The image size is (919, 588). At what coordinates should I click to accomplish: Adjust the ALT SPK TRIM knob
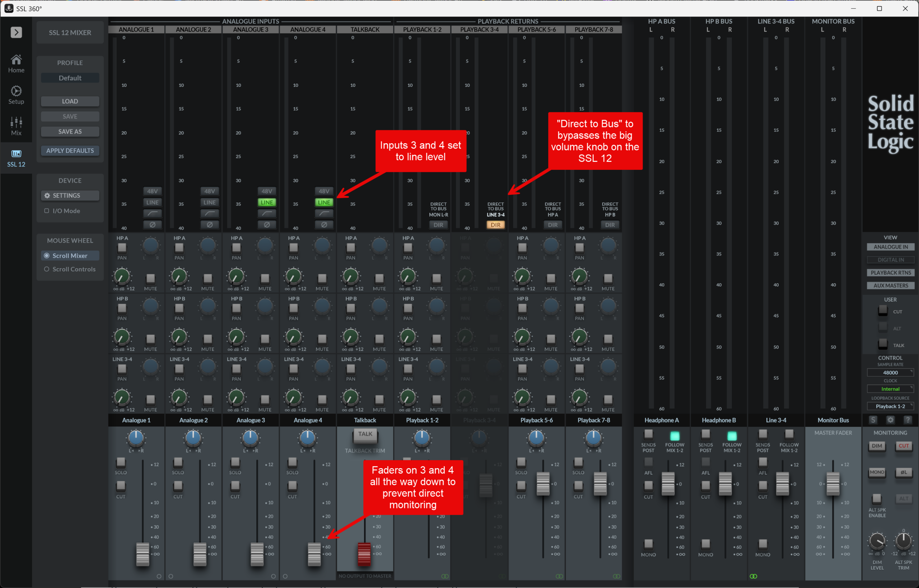903,541
